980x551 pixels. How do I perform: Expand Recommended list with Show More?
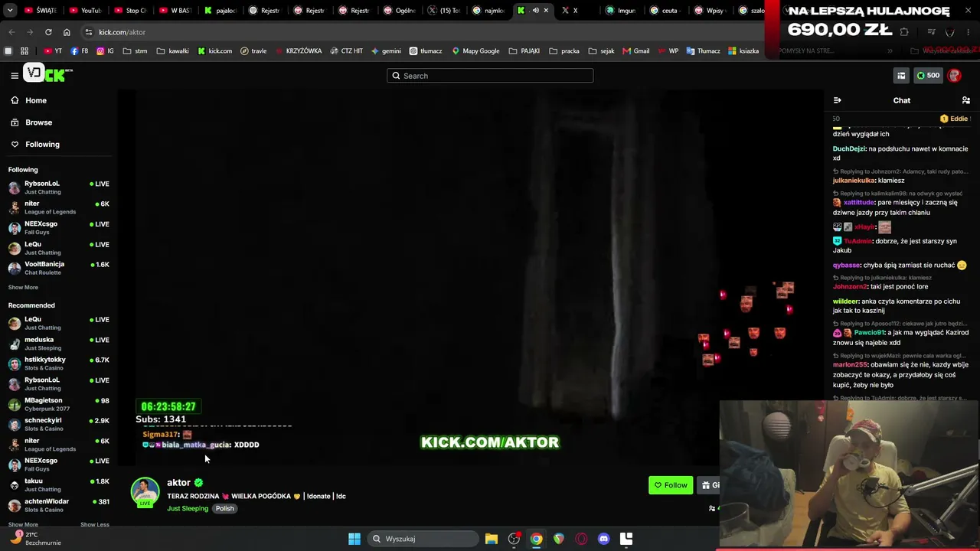pyautogui.click(x=23, y=524)
